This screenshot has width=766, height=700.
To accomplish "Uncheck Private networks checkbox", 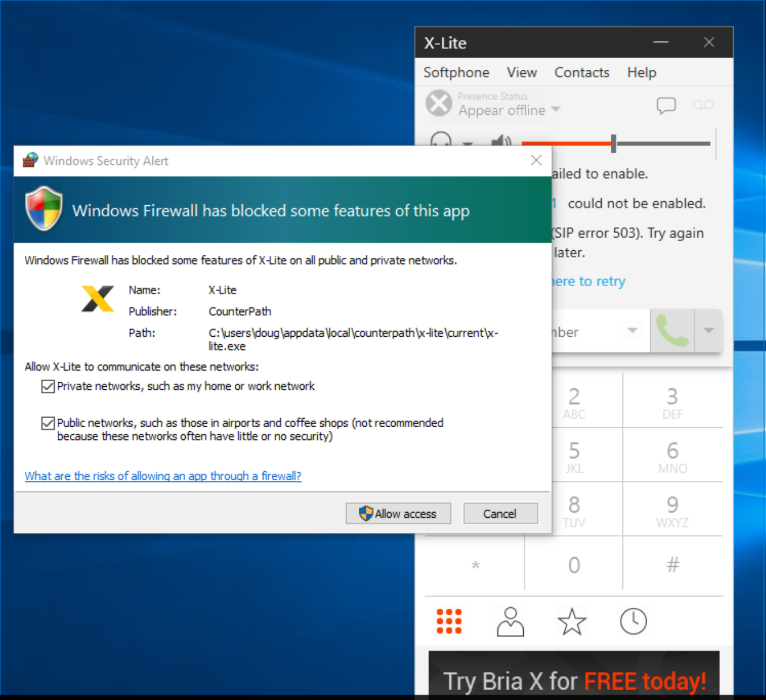I will click(48, 386).
